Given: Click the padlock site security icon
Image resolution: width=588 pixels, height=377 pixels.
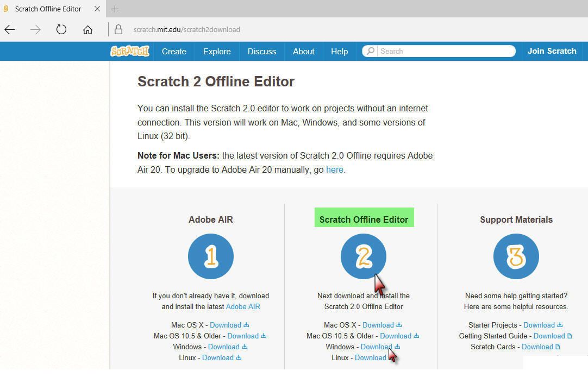Looking at the screenshot, I should tap(118, 29).
